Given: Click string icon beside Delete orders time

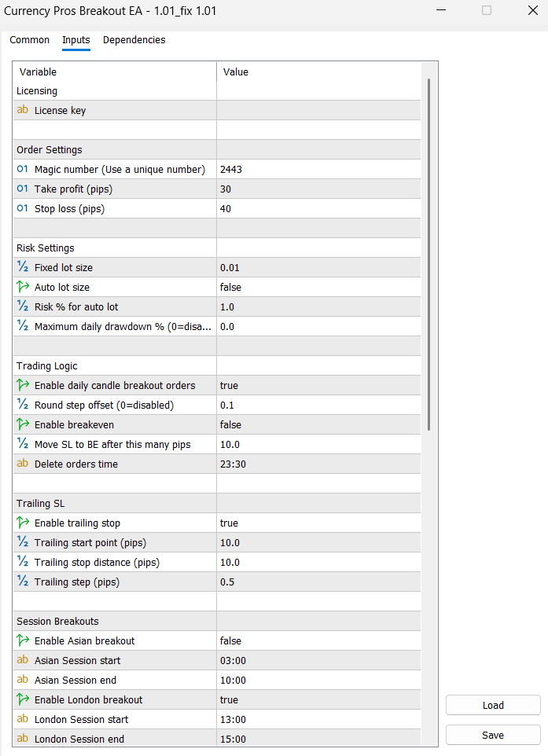Looking at the screenshot, I should 22,464.
